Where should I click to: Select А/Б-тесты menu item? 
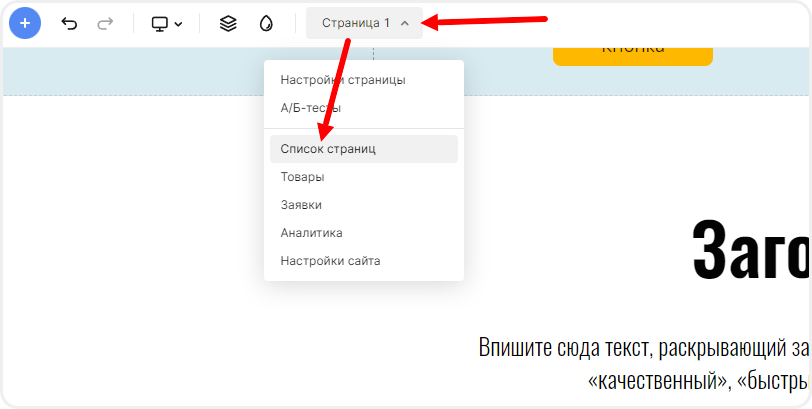[311, 107]
